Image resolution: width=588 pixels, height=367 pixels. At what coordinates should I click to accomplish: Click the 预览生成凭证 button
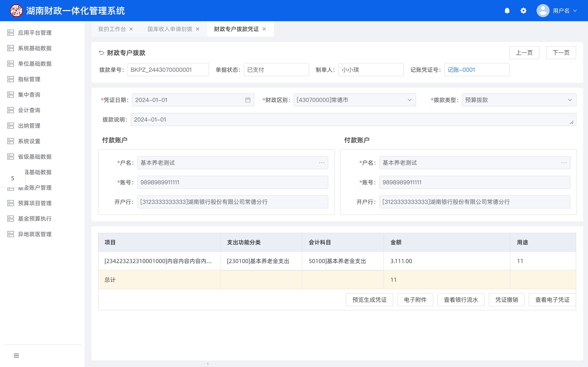tap(369, 300)
